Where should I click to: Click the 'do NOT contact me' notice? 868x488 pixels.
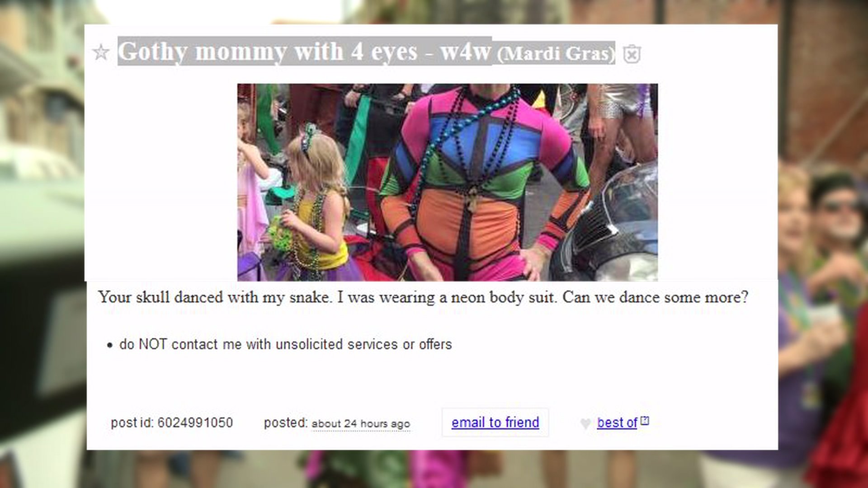click(x=285, y=344)
